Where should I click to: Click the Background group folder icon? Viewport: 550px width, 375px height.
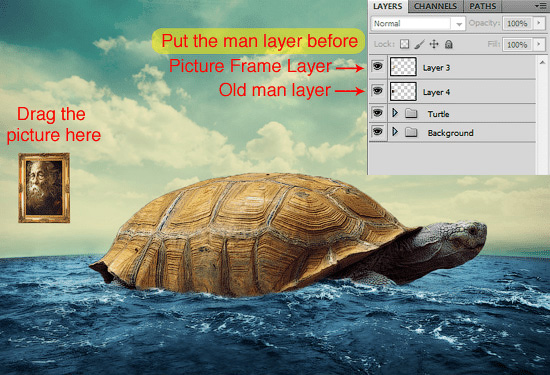click(x=411, y=132)
